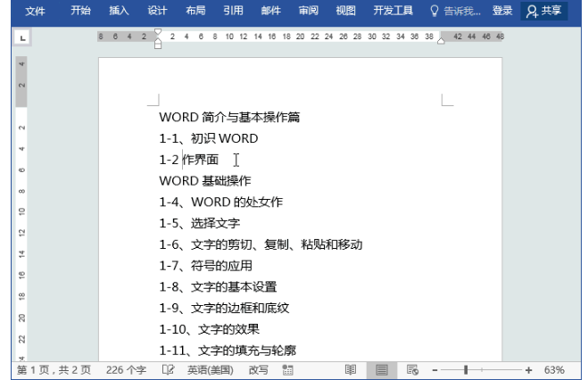Switch to the 开始 ribbon tab
The height and width of the screenshot is (380, 588).
(80, 11)
